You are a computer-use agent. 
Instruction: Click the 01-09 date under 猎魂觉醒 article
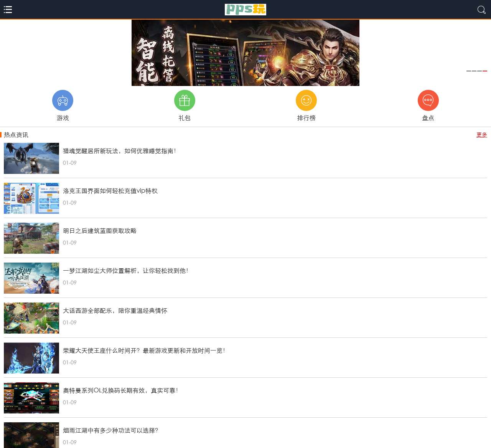[70, 163]
